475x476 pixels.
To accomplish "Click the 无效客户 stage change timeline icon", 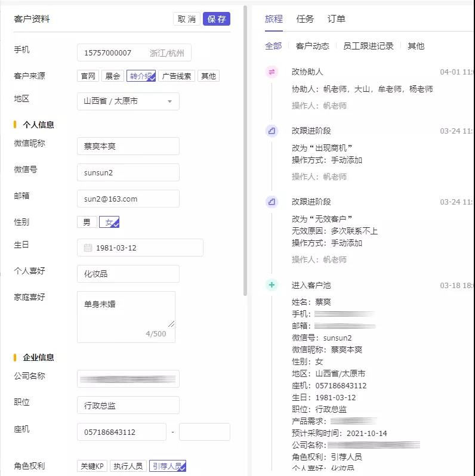I will [x=272, y=202].
